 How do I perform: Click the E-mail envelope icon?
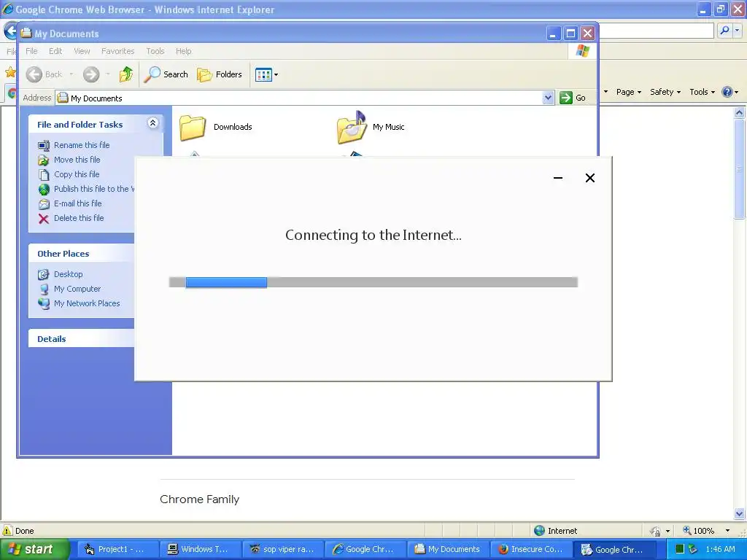(43, 204)
